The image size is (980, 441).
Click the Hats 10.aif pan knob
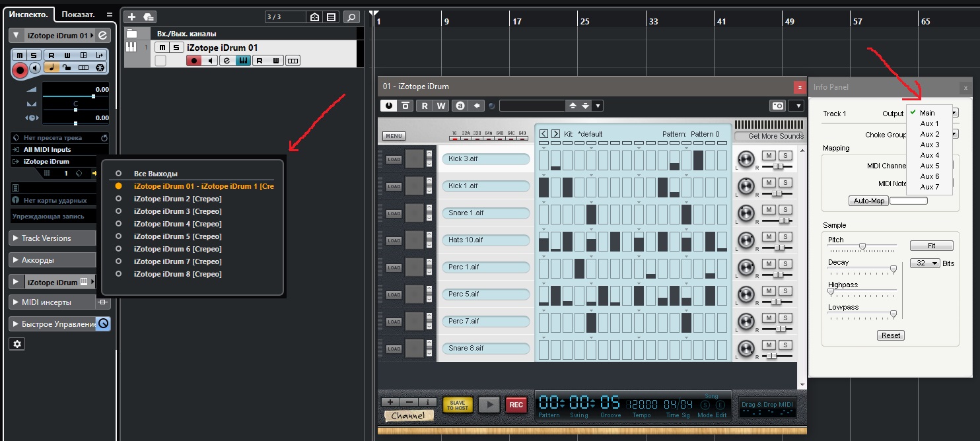pos(746,240)
